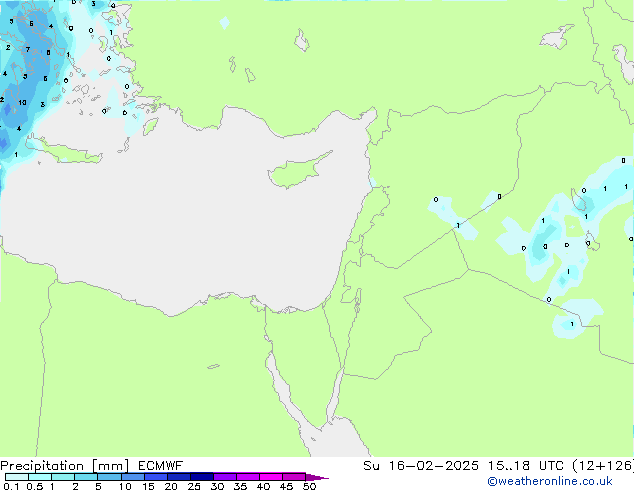Select the 1–2 mm legend color box
This screenshot has height=490, width=634.
coord(63,477)
